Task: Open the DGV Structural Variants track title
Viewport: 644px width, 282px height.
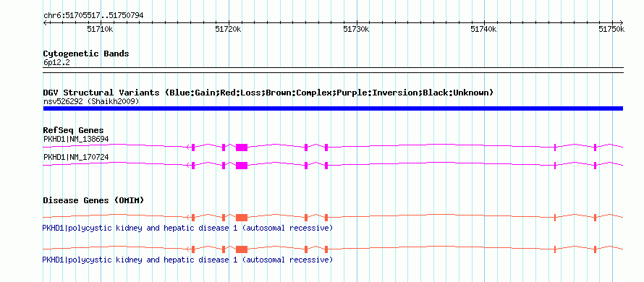Action: 268,93
